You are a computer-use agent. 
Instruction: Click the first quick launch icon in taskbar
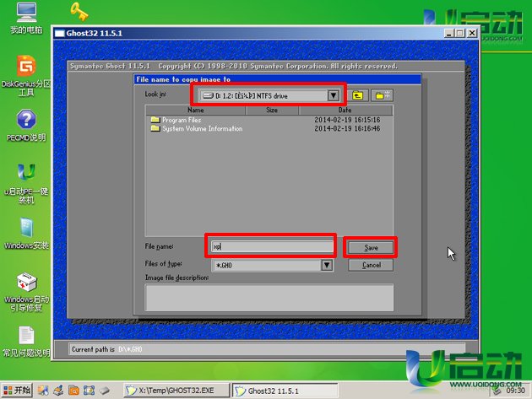(x=43, y=391)
